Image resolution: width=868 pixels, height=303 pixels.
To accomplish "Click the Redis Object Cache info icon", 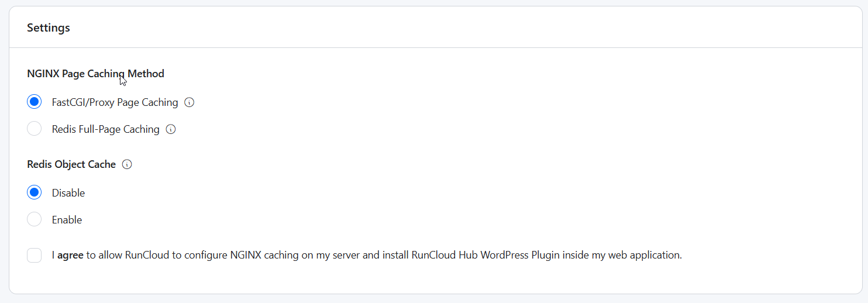I will point(127,164).
